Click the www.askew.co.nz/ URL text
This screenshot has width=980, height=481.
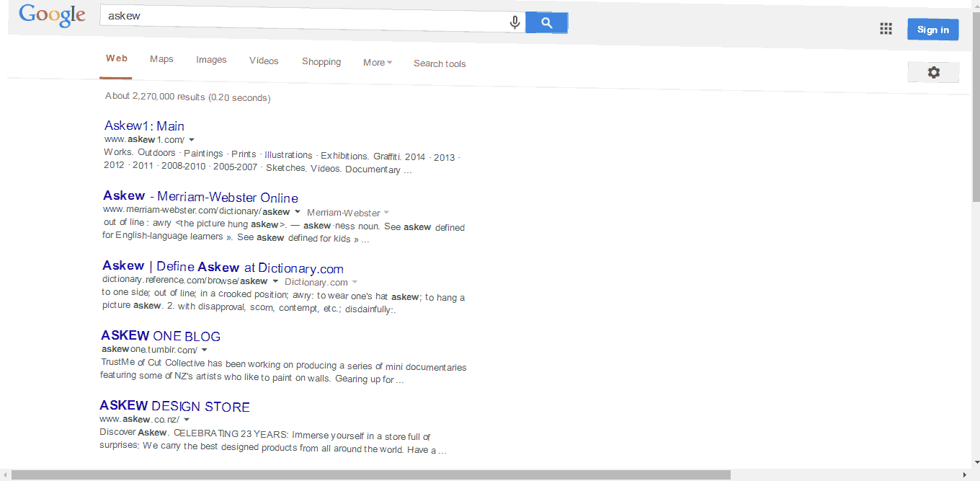[139, 419]
